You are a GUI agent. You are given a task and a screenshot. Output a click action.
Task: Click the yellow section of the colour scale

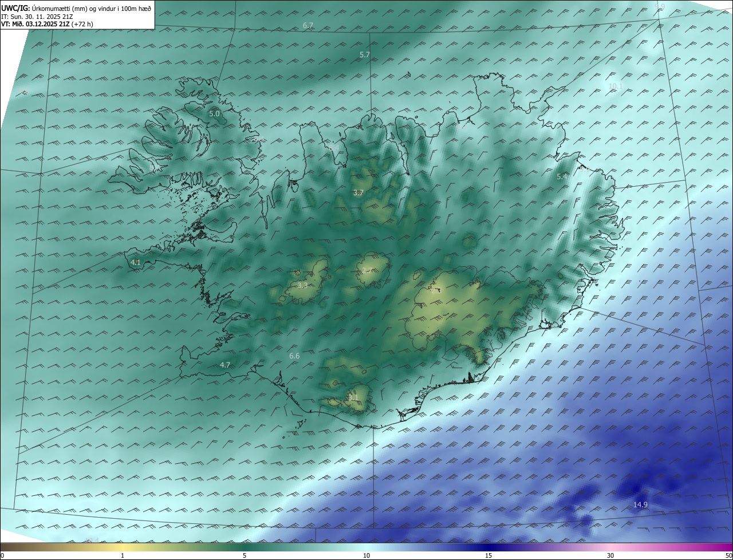[x=123, y=547]
